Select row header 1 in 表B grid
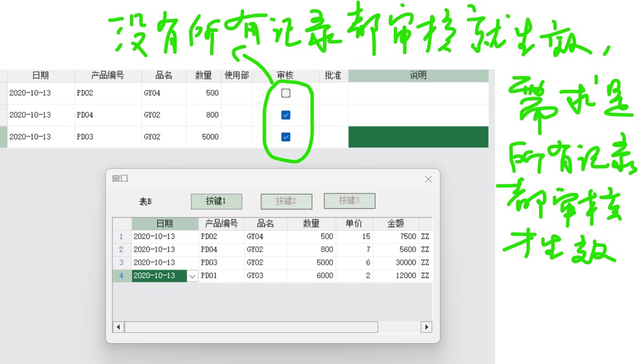 [122, 237]
